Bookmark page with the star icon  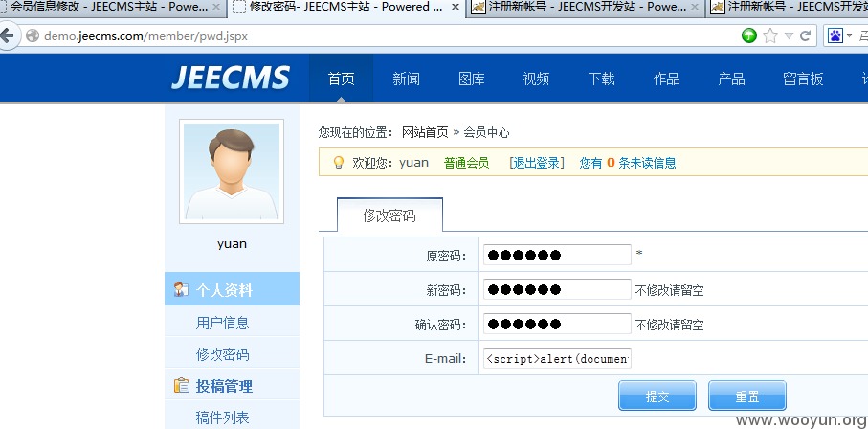click(x=770, y=36)
